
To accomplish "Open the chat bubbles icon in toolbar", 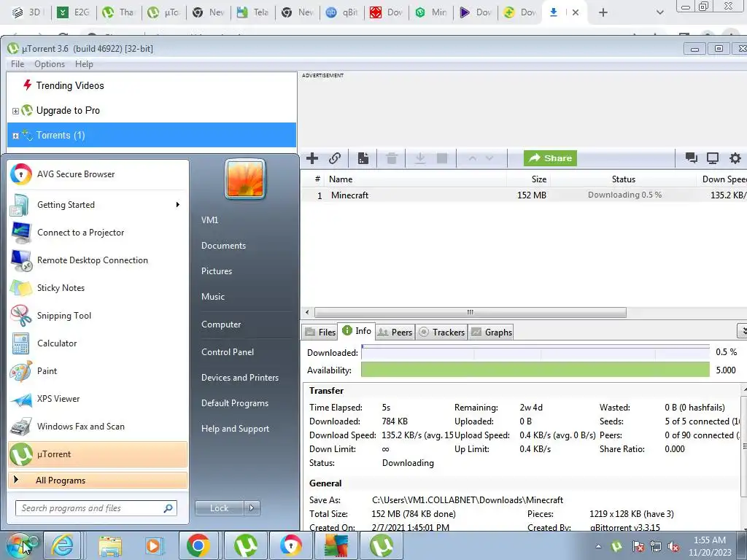I will pos(691,158).
